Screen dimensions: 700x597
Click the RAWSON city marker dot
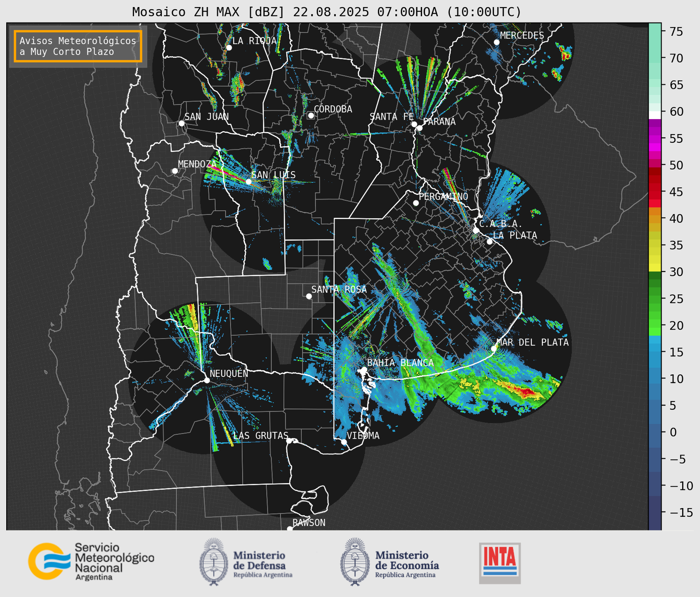pyautogui.click(x=290, y=529)
